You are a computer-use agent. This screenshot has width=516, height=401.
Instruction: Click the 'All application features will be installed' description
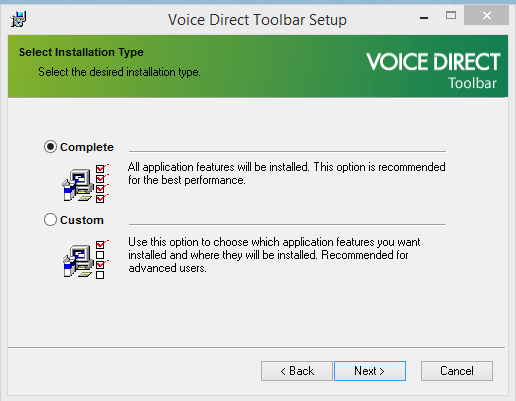(287, 173)
